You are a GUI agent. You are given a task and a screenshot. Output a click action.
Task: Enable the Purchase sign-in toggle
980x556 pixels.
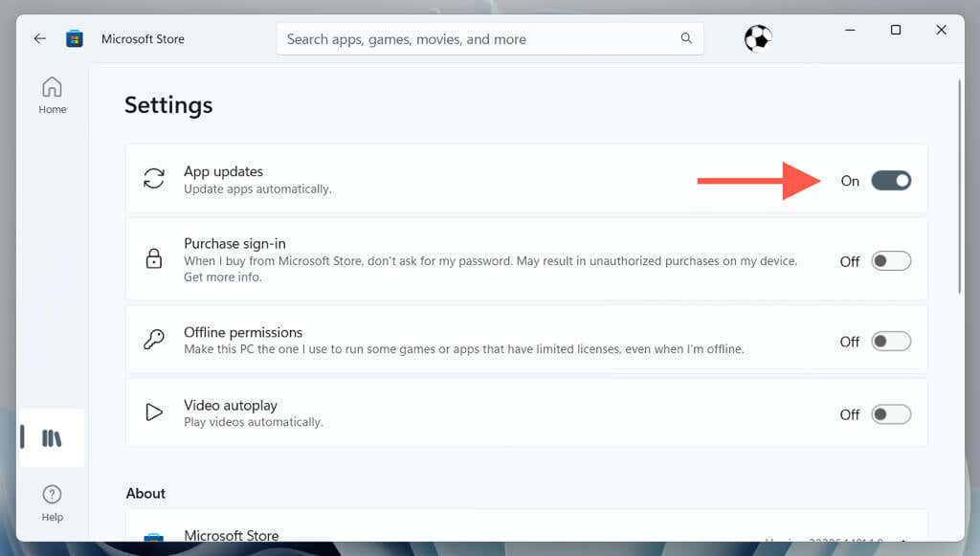click(891, 261)
